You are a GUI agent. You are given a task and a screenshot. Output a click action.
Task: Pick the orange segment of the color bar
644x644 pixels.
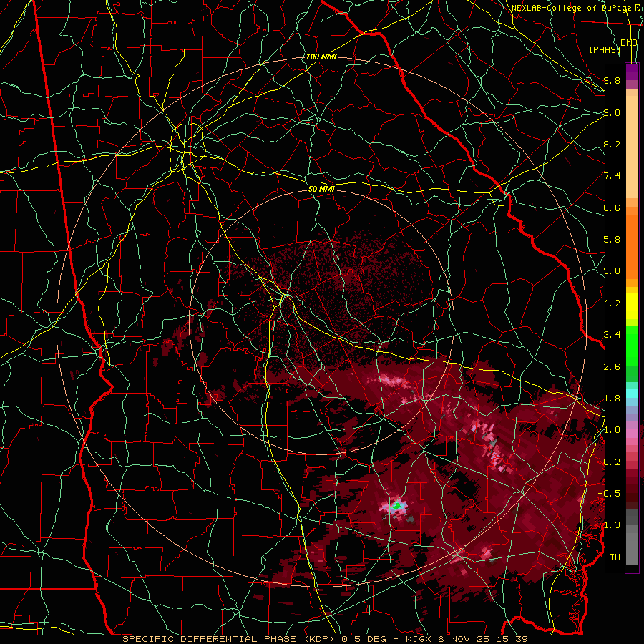pos(632,246)
